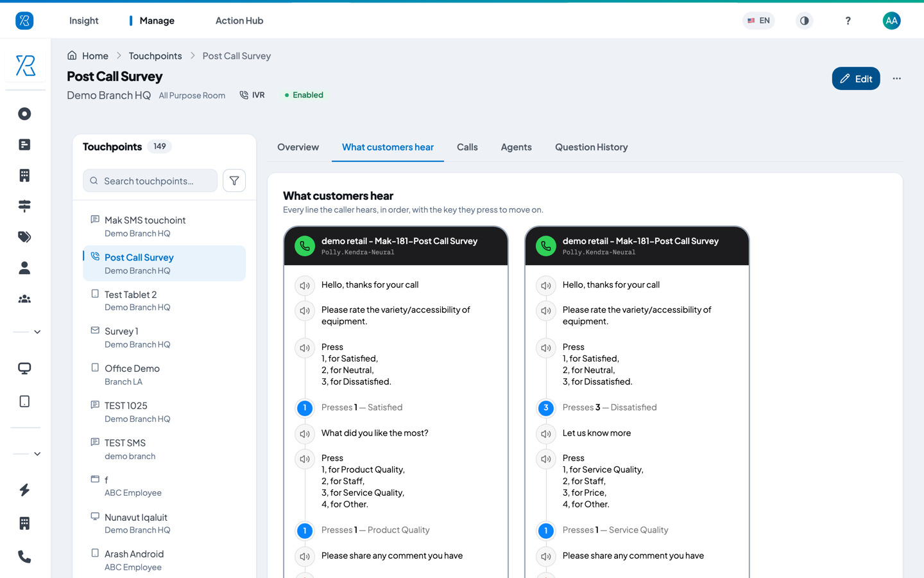Viewport: 924px width, 578px height.
Task: Select Manage in the top navigation
Action: pyautogui.click(x=157, y=21)
